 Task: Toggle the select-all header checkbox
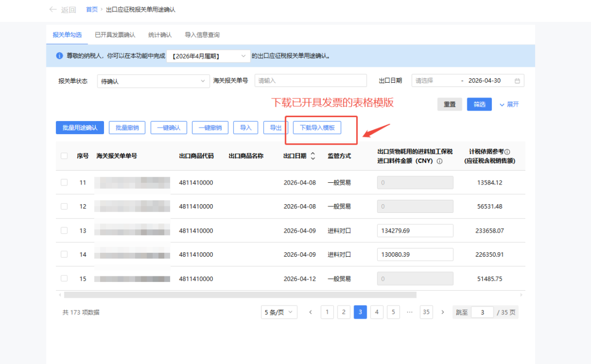point(64,156)
